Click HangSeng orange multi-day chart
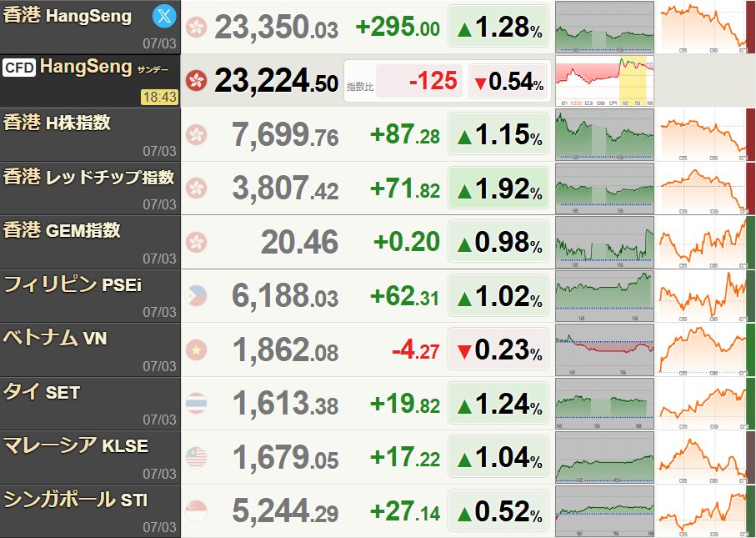 click(x=707, y=27)
